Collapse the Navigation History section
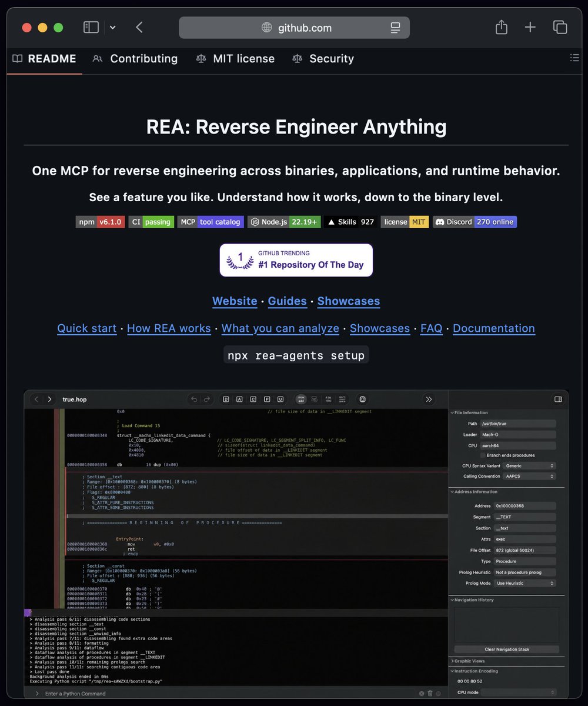 point(452,600)
